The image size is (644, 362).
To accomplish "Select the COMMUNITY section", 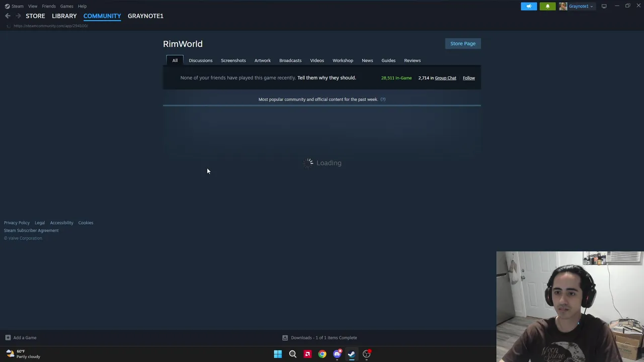I will click(102, 16).
